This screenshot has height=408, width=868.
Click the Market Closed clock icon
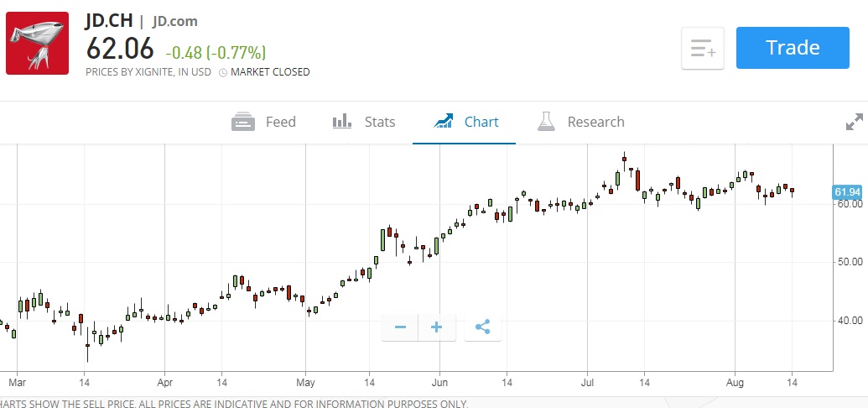coord(223,72)
